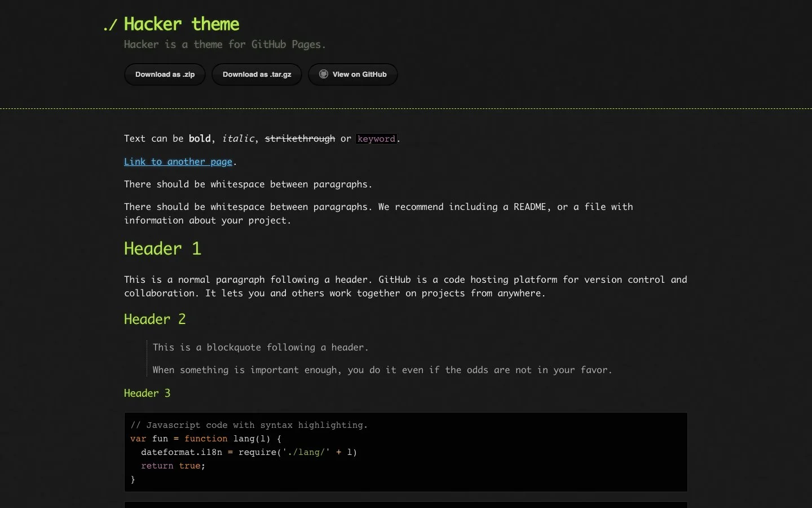Click the short 'There should be whitespace between paragraphs.' line
Viewport: 812px width, 508px height.
248,184
